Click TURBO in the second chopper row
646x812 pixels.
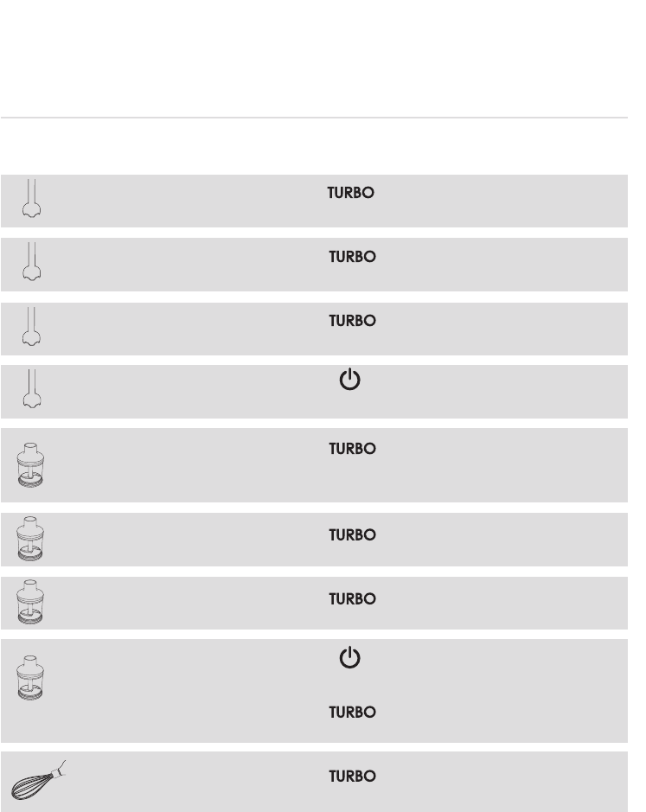pyautogui.click(x=352, y=536)
